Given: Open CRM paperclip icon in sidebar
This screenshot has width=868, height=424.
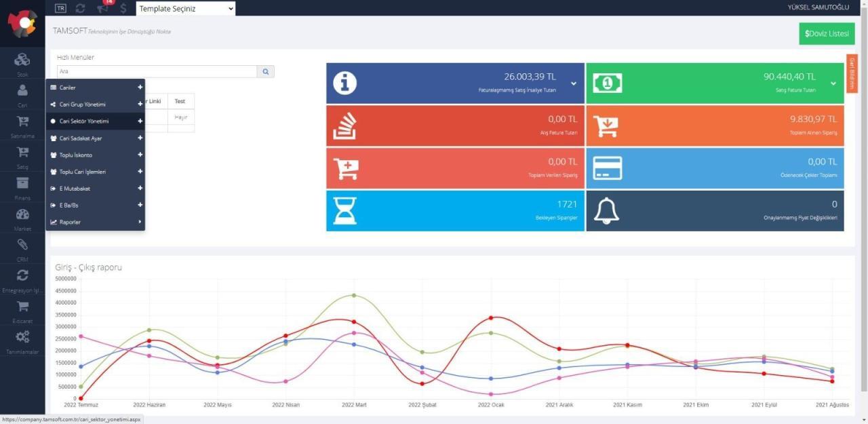Looking at the screenshot, I should 22,245.
